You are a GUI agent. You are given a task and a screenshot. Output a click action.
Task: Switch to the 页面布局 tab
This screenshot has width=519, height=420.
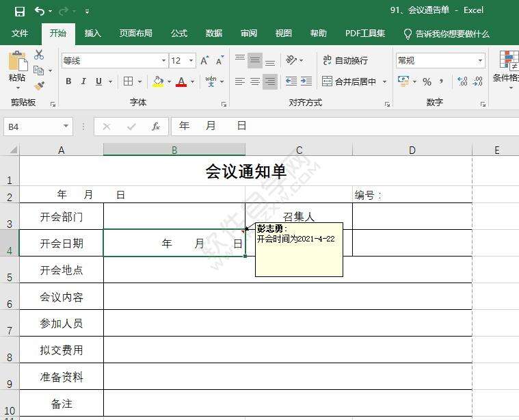135,34
